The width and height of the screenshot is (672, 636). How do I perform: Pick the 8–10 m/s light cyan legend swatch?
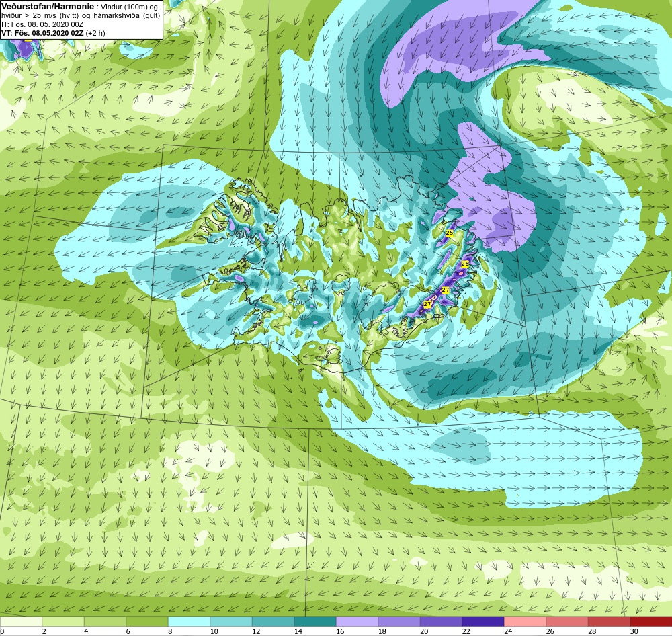pyautogui.click(x=189, y=621)
